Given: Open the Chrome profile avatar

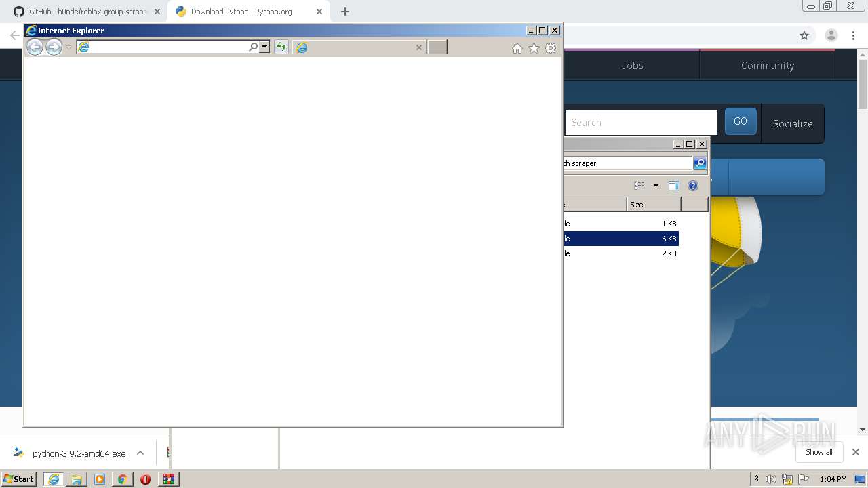Looking at the screenshot, I should pyautogui.click(x=831, y=35).
